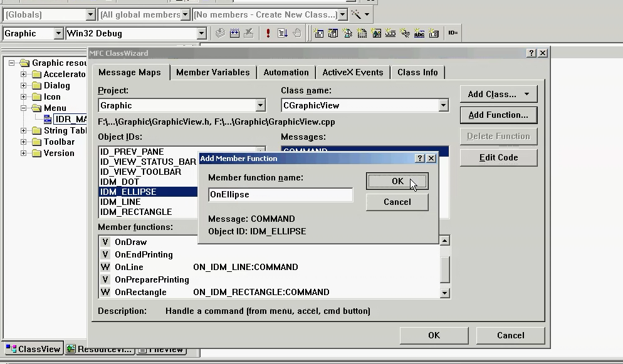
Task: Open the No members Create New Class dropdown
Action: [343, 14]
